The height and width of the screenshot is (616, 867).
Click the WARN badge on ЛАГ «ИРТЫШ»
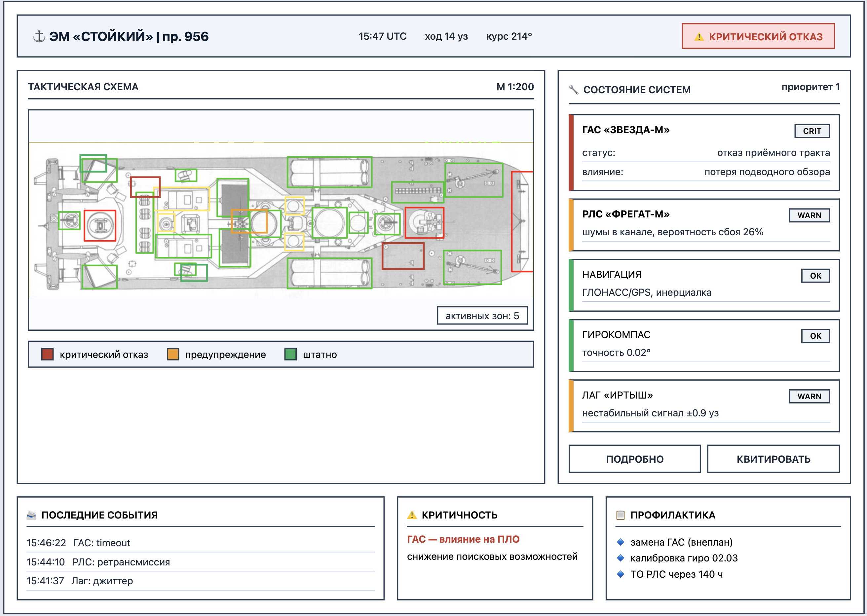point(810,396)
